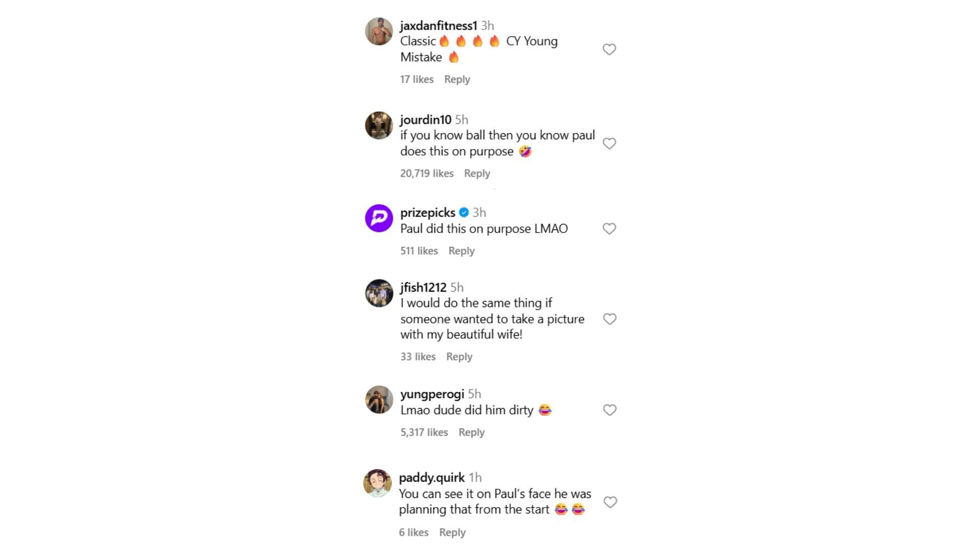Image resolution: width=980 pixels, height=551 pixels.
Task: Click the verified badge next to prizepicks
Action: pos(464,212)
